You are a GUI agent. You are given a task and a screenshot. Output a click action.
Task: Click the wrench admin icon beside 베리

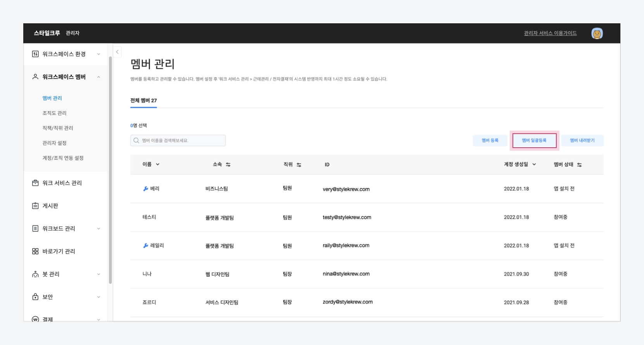(145, 189)
